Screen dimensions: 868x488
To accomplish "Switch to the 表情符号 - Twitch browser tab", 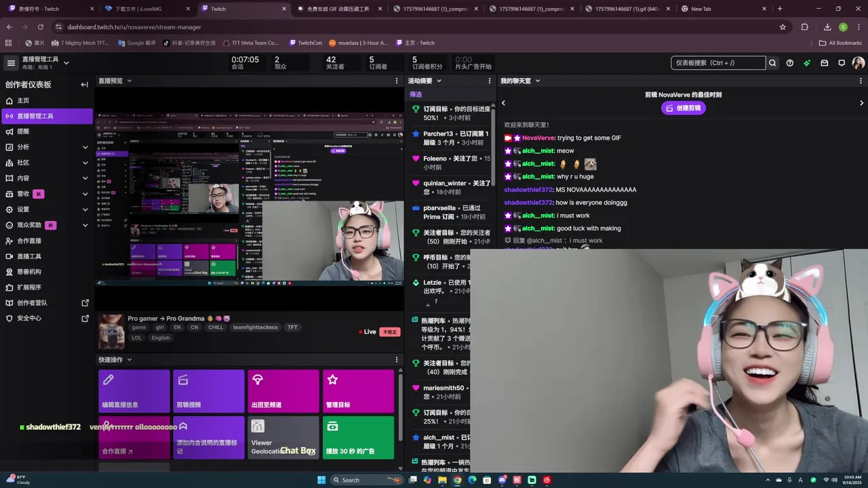I will click(49, 9).
